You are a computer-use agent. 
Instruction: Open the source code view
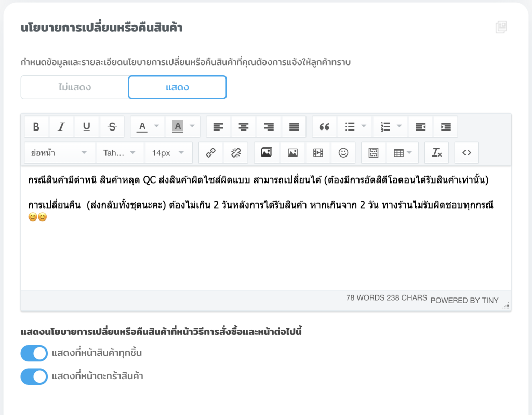click(467, 153)
